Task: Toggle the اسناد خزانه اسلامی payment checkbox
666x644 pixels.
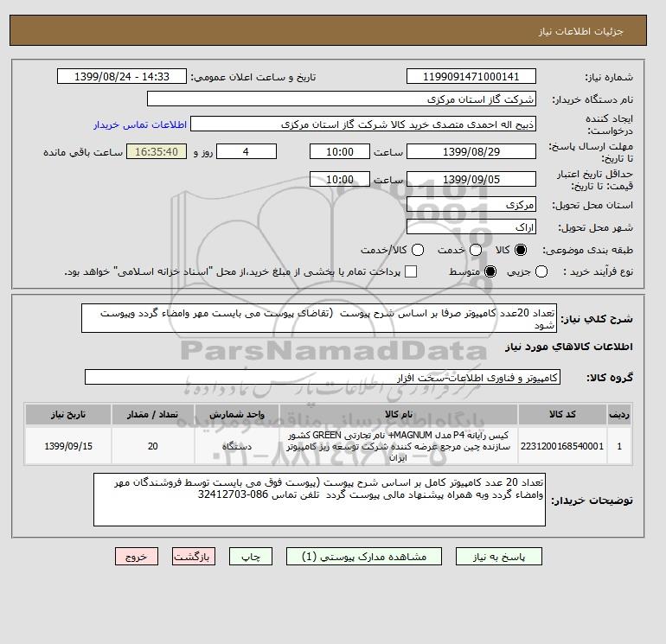Action: [411, 271]
